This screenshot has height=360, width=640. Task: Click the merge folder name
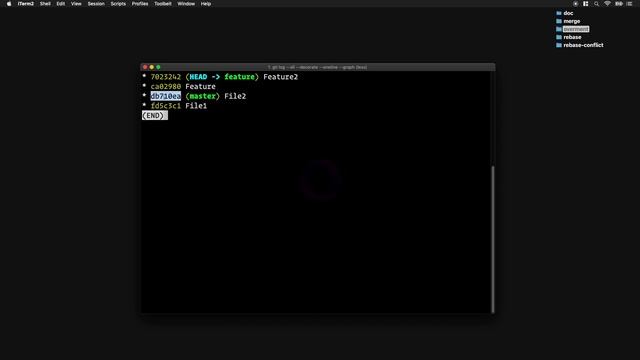click(571, 21)
